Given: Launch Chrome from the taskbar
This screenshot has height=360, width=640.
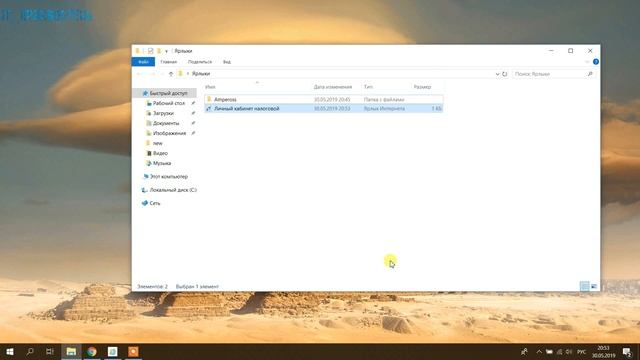Looking at the screenshot, I should tap(92, 351).
